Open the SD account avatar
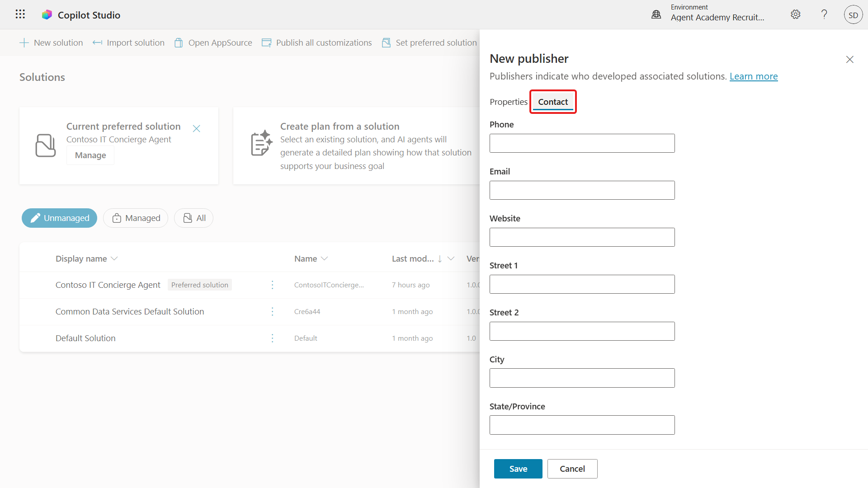868x488 pixels. pos(853,14)
